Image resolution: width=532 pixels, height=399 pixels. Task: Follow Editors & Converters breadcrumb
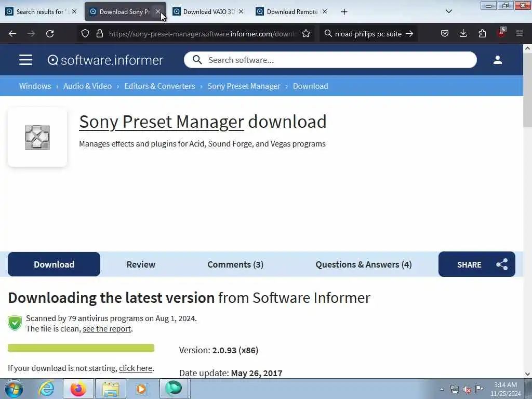[x=160, y=86]
